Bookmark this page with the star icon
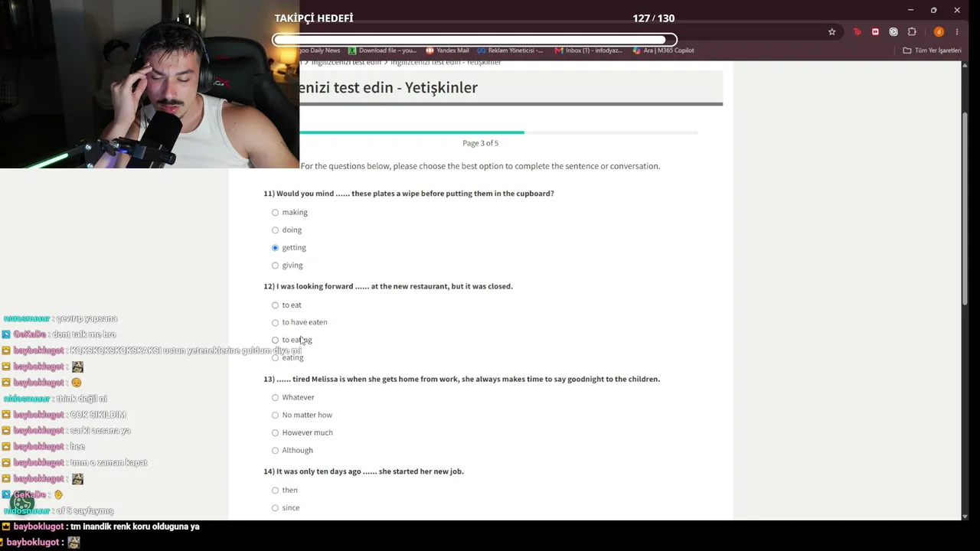Screen dimensions: 980x551 pyautogui.click(x=831, y=32)
